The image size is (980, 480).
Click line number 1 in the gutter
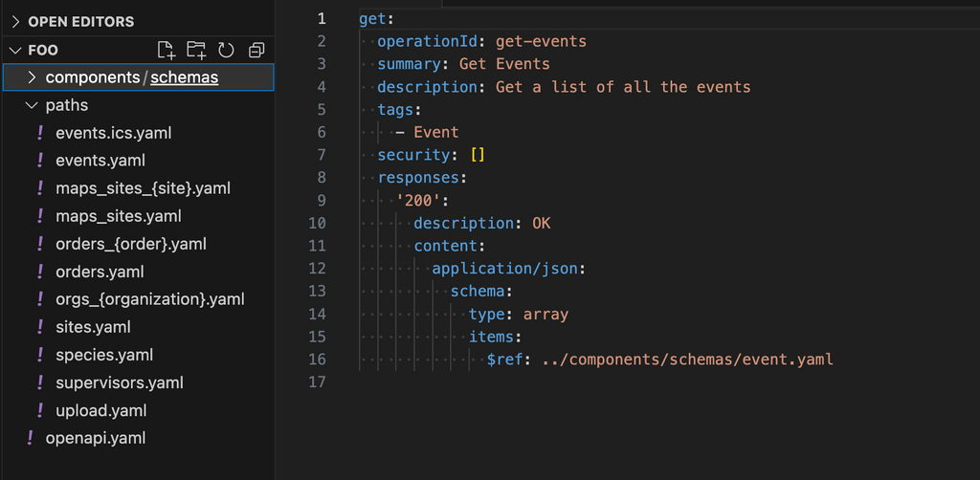coord(322,19)
